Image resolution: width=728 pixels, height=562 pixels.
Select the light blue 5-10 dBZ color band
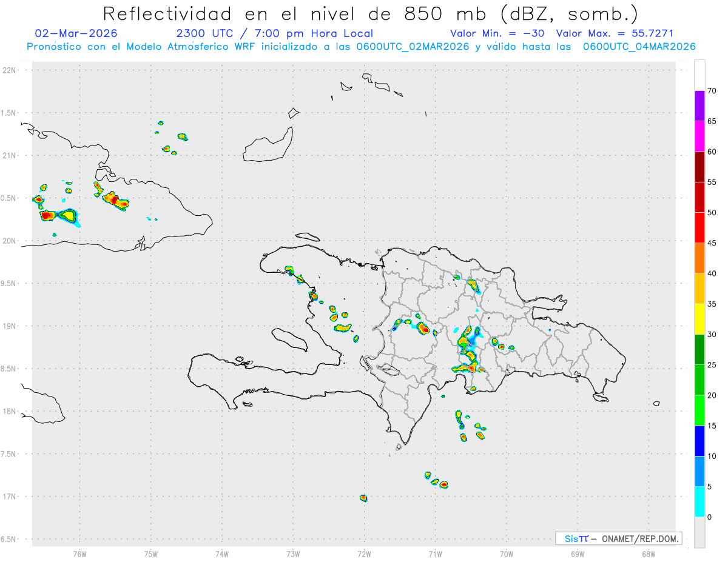point(699,471)
